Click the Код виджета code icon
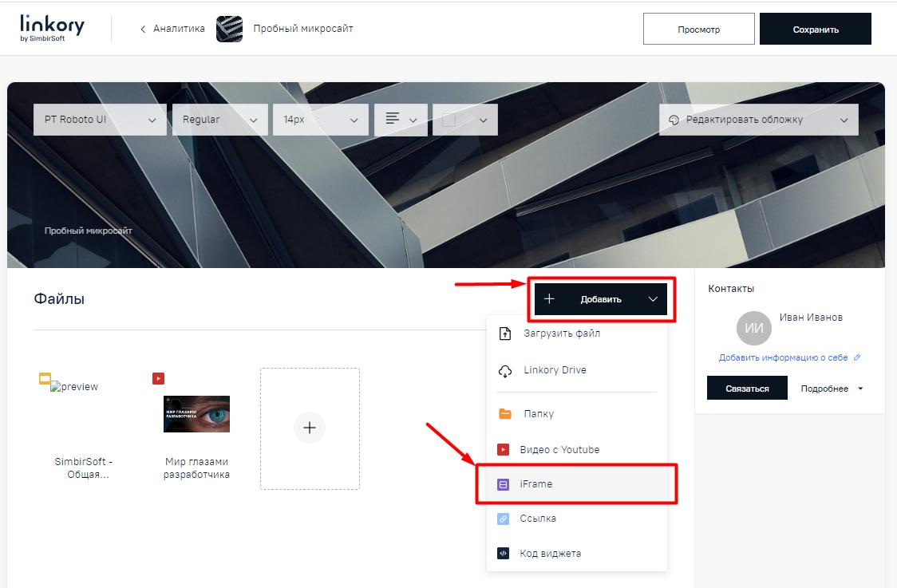Screen dimensions: 897x588 504,553
